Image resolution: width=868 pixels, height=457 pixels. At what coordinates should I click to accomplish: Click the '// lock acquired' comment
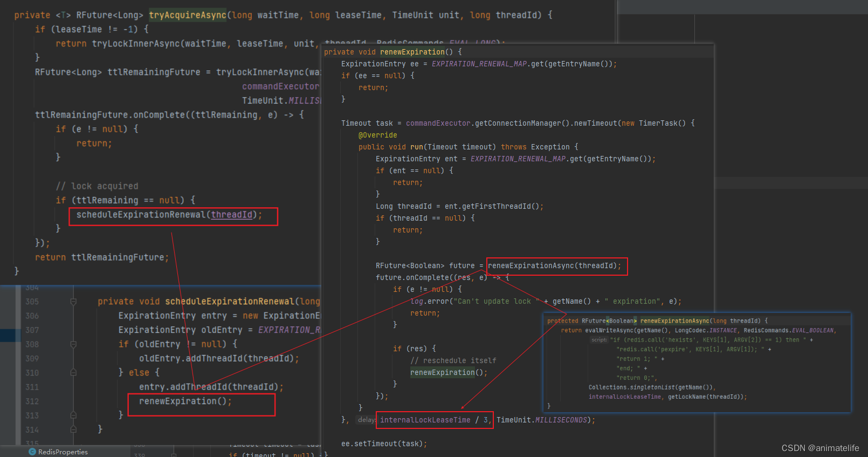[x=97, y=186]
